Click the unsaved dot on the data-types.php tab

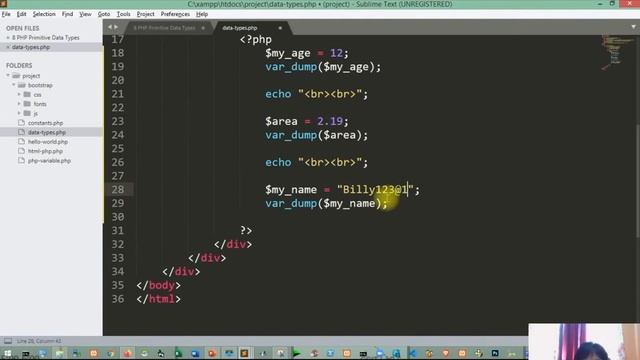(x=280, y=28)
